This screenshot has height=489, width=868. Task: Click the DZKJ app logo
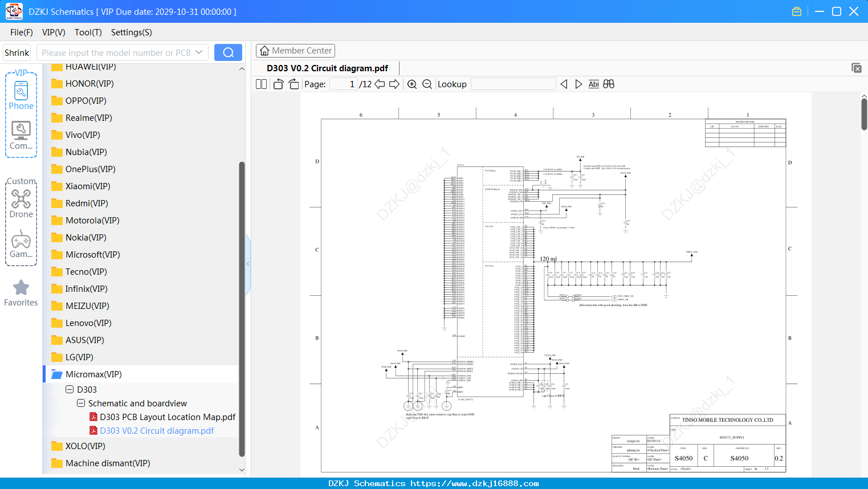pyautogui.click(x=14, y=11)
